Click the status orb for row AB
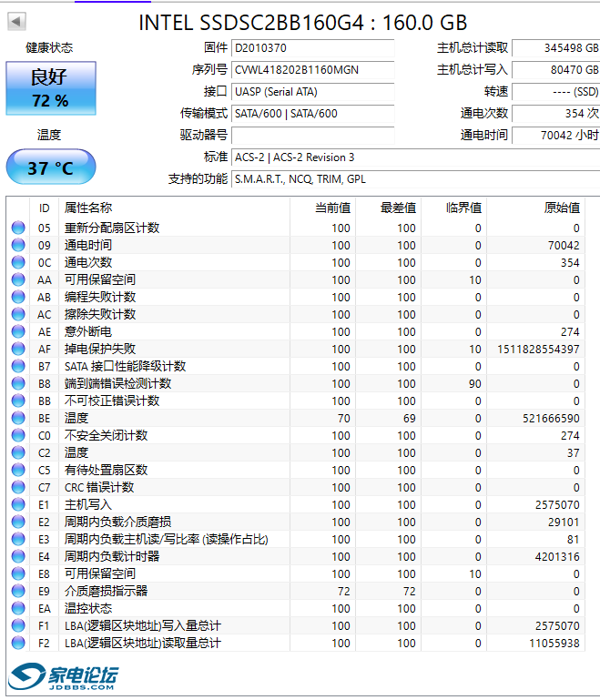This screenshot has width=600, height=700. pos(18,297)
